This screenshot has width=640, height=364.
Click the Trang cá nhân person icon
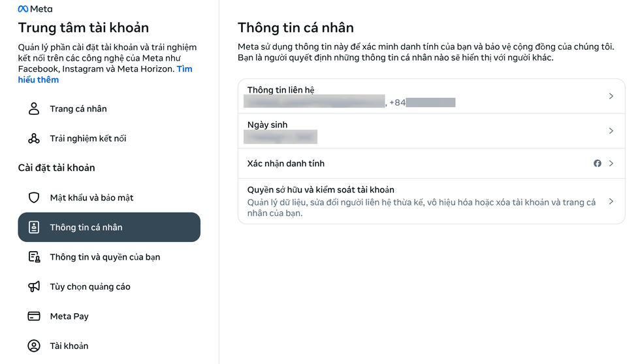(x=34, y=109)
